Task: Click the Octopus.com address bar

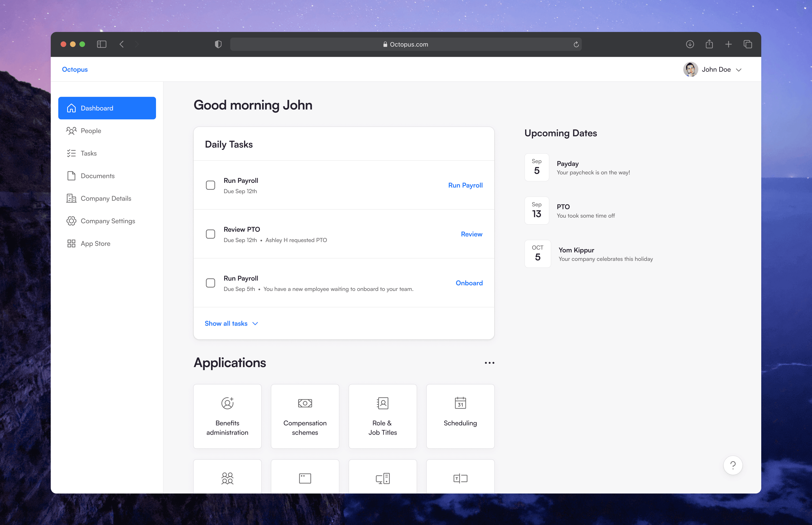Action: (406, 44)
